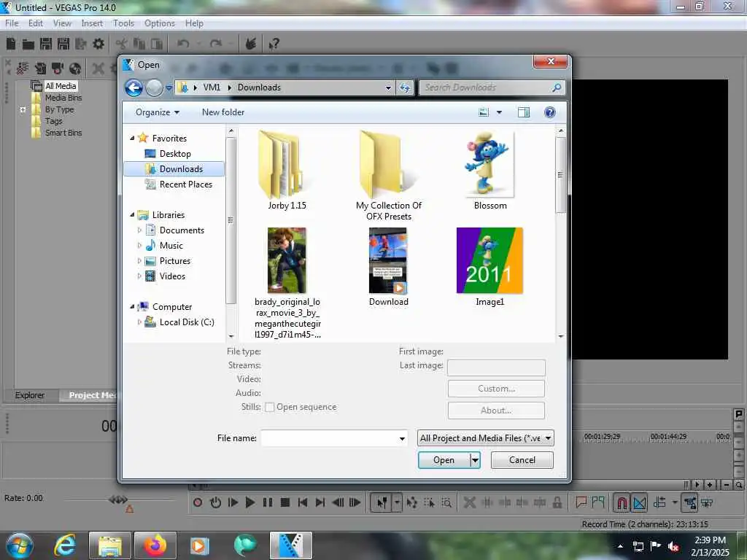Screen dimensions: 747x560
Task: Open the File menu
Action: click(12, 23)
